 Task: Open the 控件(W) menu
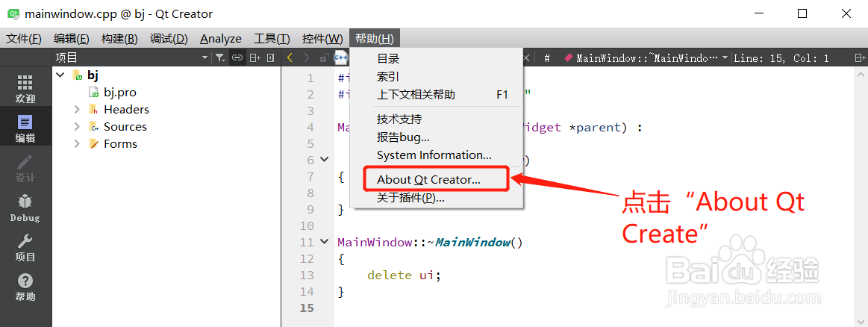click(322, 39)
